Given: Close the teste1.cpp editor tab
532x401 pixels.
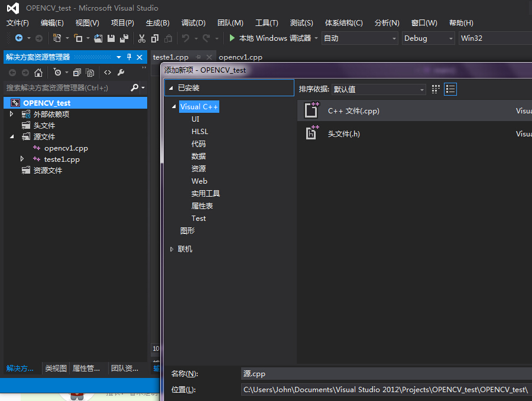Looking at the screenshot, I should [x=209, y=57].
